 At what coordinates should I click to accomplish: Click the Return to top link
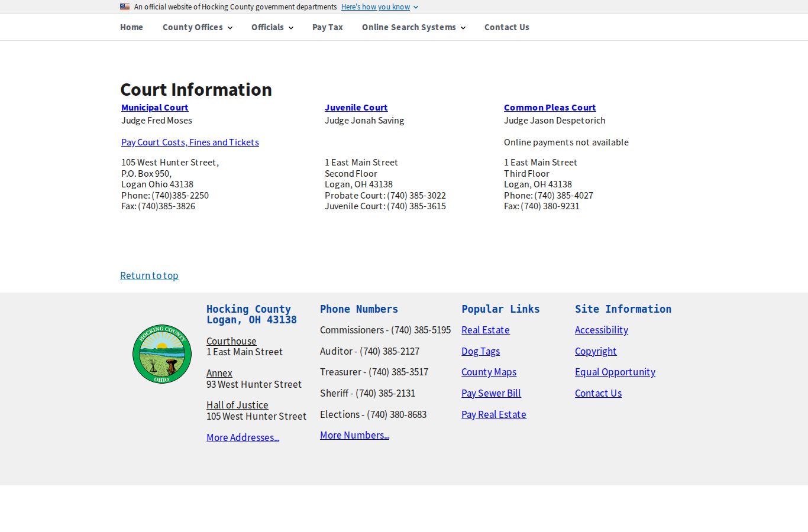click(149, 275)
